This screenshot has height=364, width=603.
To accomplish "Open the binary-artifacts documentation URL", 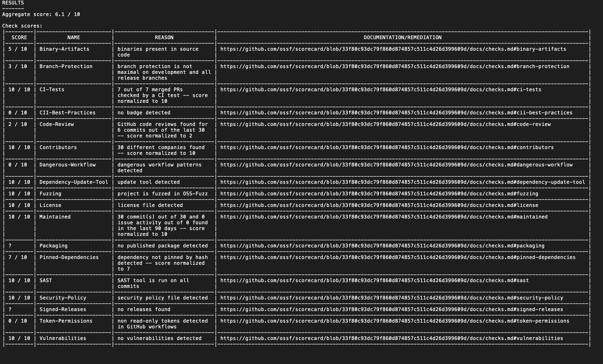I will [393, 49].
